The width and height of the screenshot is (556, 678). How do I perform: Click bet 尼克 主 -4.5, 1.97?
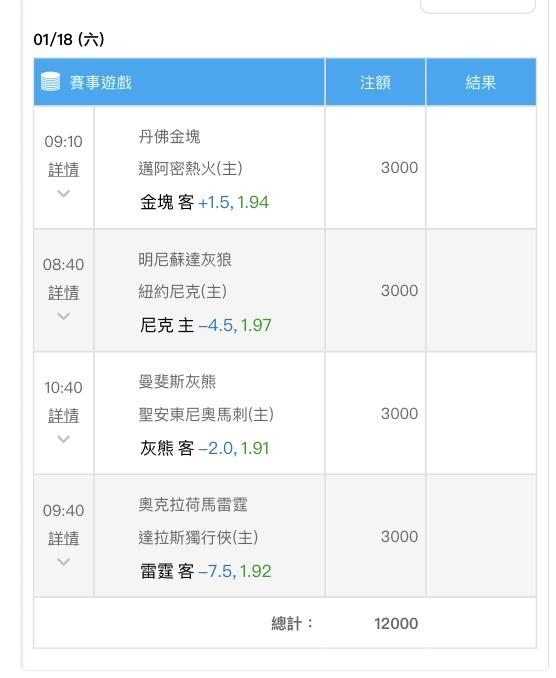tap(206, 325)
